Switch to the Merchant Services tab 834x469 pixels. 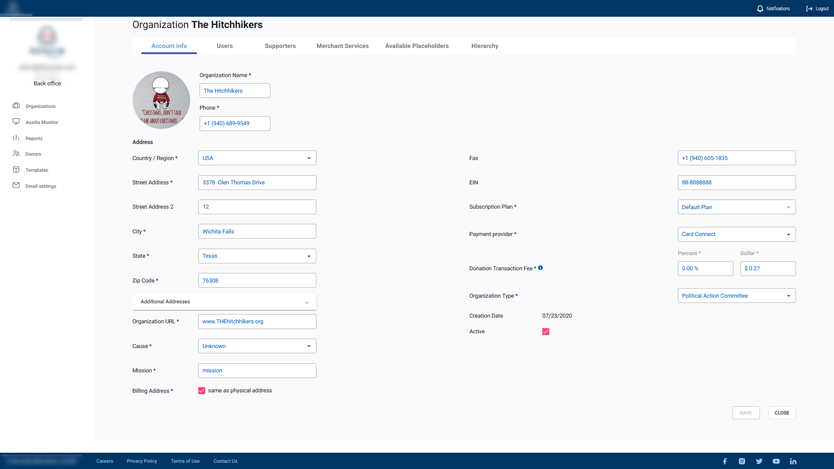tap(342, 46)
